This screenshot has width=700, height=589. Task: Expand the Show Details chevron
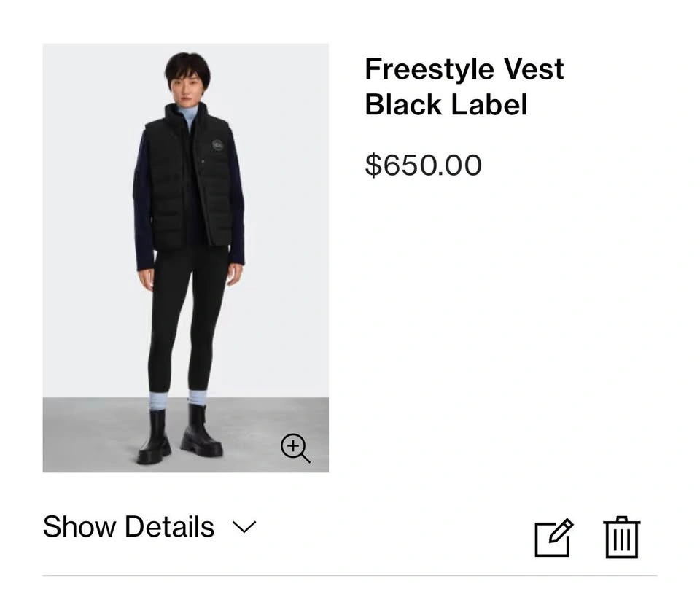click(x=244, y=526)
